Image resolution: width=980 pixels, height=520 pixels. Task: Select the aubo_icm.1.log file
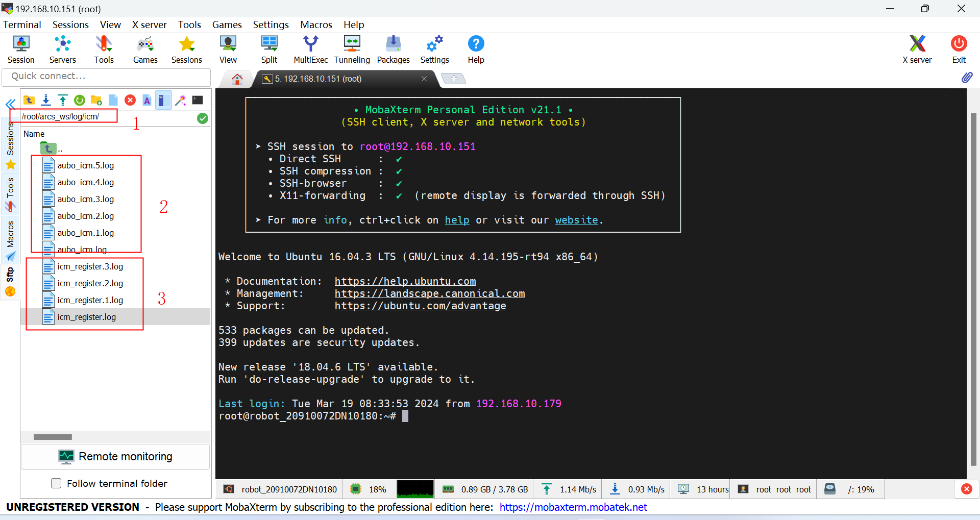tap(86, 233)
